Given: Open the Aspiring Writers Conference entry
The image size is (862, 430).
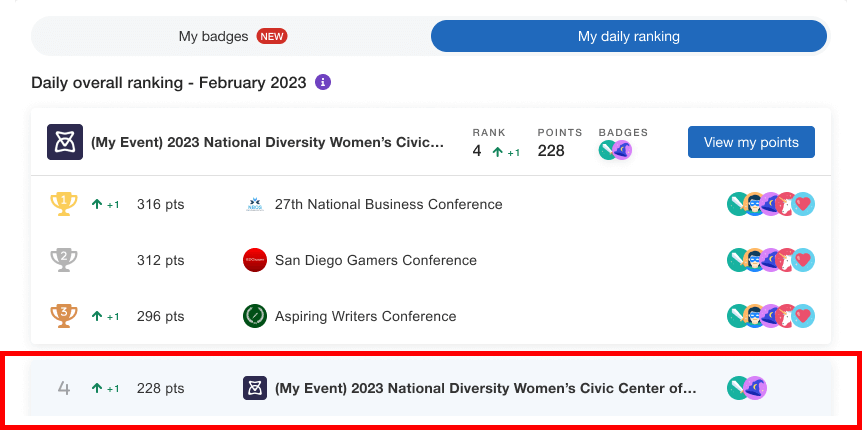Looking at the screenshot, I should 365,316.
